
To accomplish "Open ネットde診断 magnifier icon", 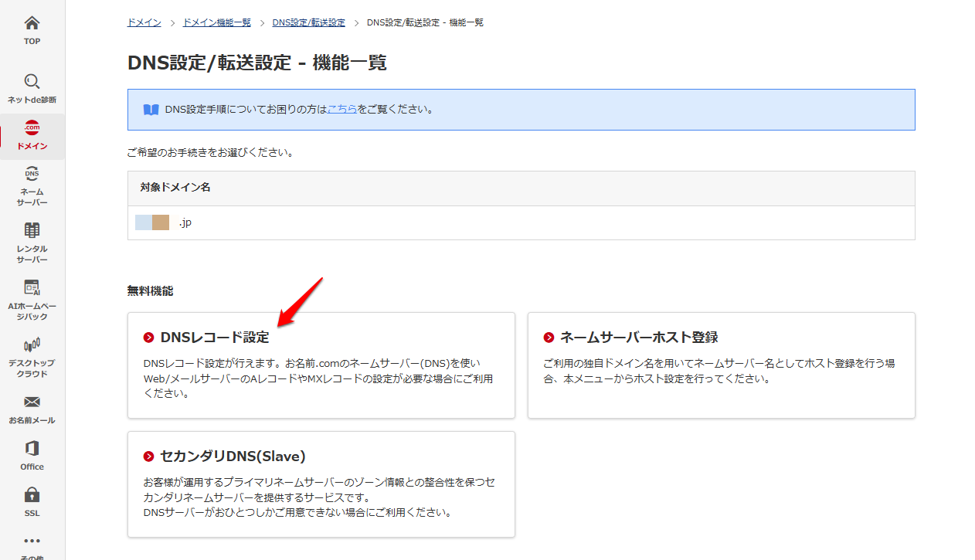I will [x=32, y=81].
